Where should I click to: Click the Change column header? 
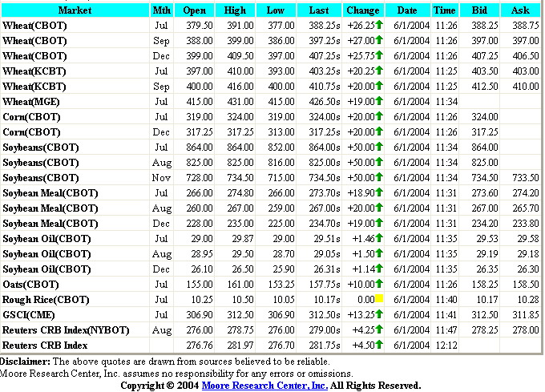click(363, 10)
